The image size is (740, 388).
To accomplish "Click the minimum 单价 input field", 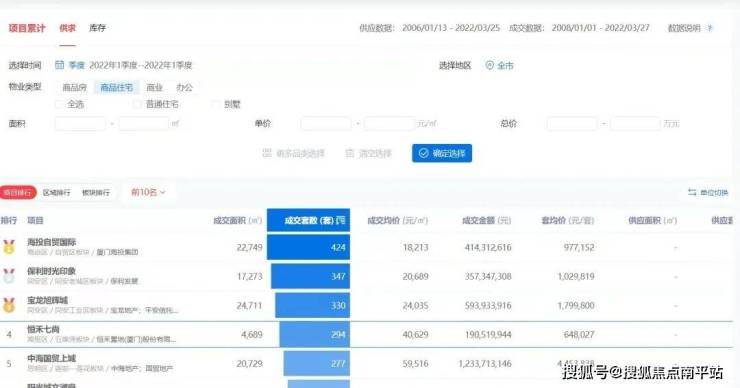I will (326, 124).
